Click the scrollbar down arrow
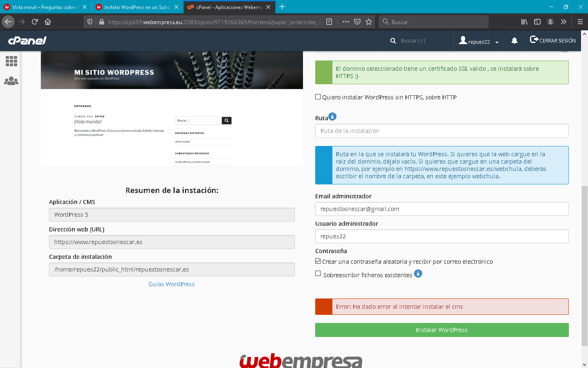Image resolution: width=588 pixels, height=368 pixels. (584, 364)
